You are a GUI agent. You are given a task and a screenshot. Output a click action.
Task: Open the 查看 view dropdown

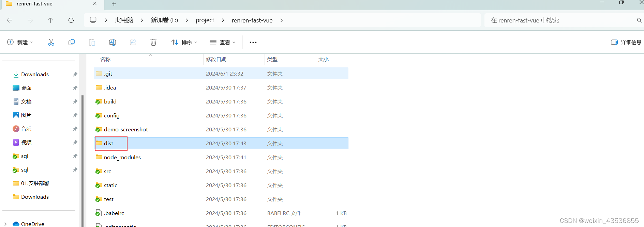click(x=222, y=42)
